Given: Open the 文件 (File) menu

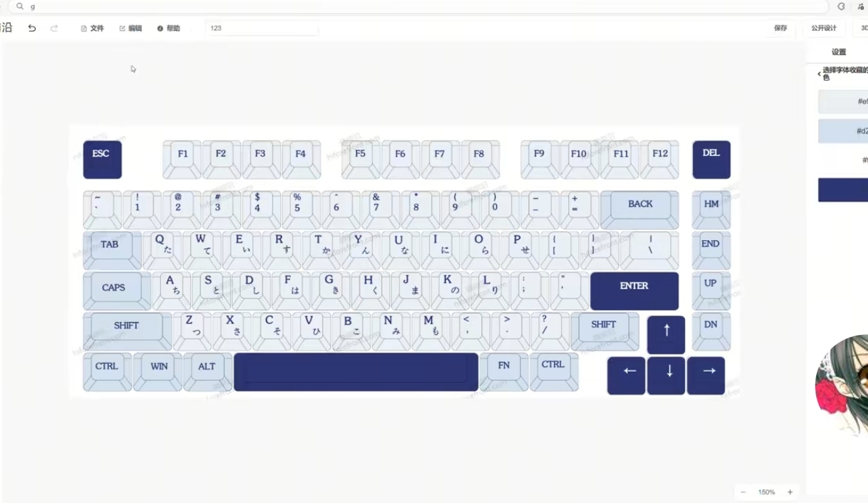Looking at the screenshot, I should pos(93,28).
